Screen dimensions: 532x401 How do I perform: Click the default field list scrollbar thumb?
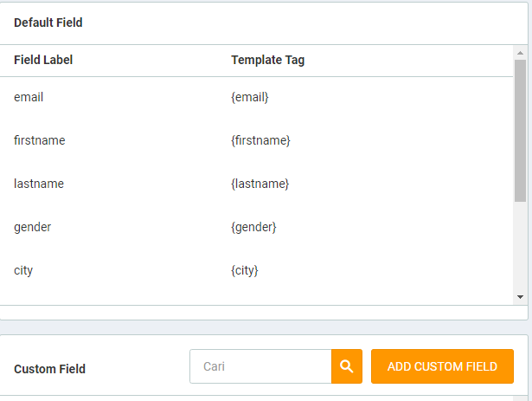tap(519, 130)
